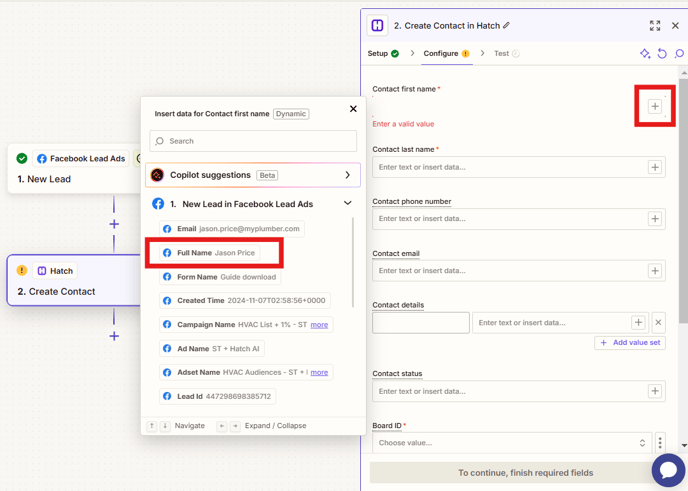Click Add value set button

[x=630, y=343]
